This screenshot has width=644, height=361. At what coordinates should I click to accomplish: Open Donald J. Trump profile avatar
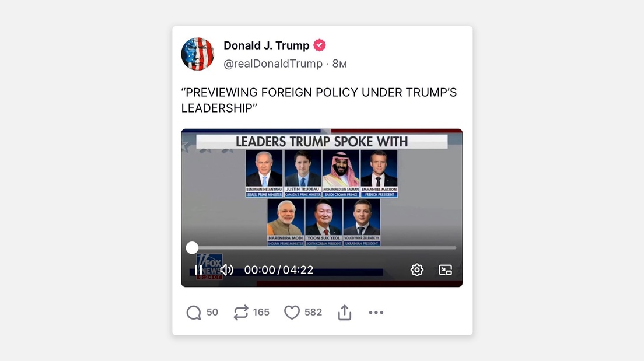(198, 54)
